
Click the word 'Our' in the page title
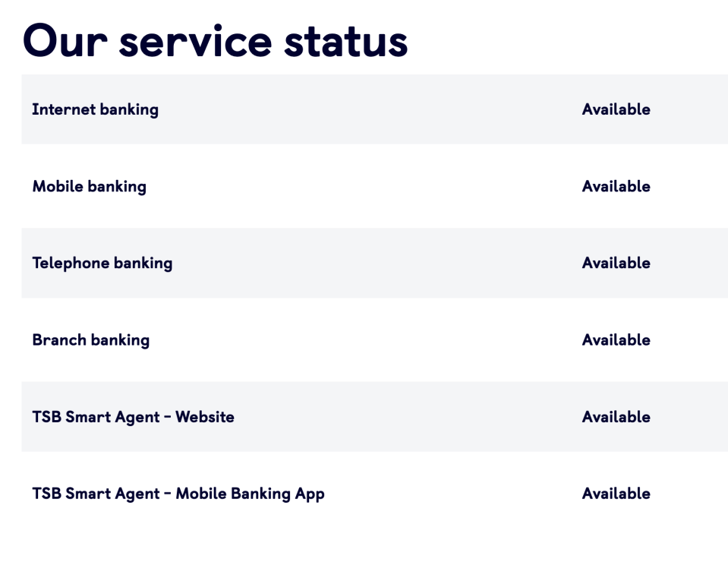[65, 41]
